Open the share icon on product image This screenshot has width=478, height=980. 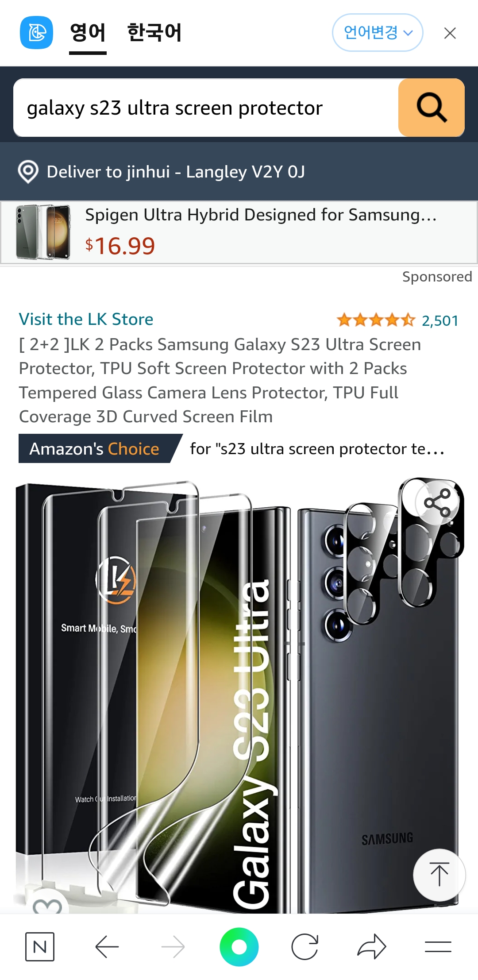click(x=437, y=503)
